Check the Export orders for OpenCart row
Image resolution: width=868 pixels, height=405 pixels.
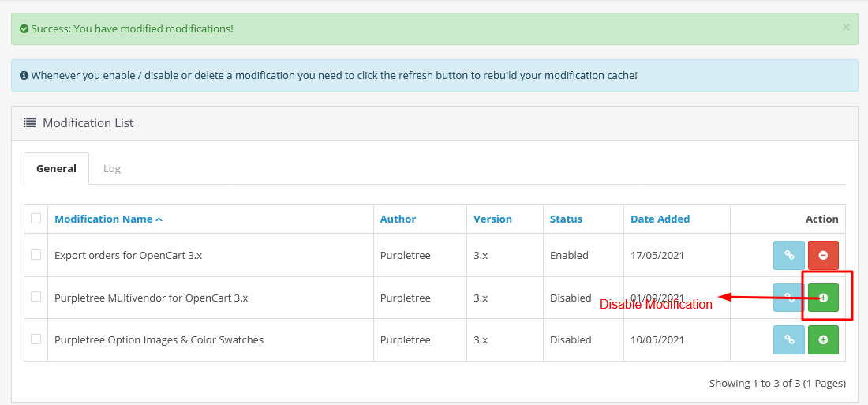click(36, 255)
